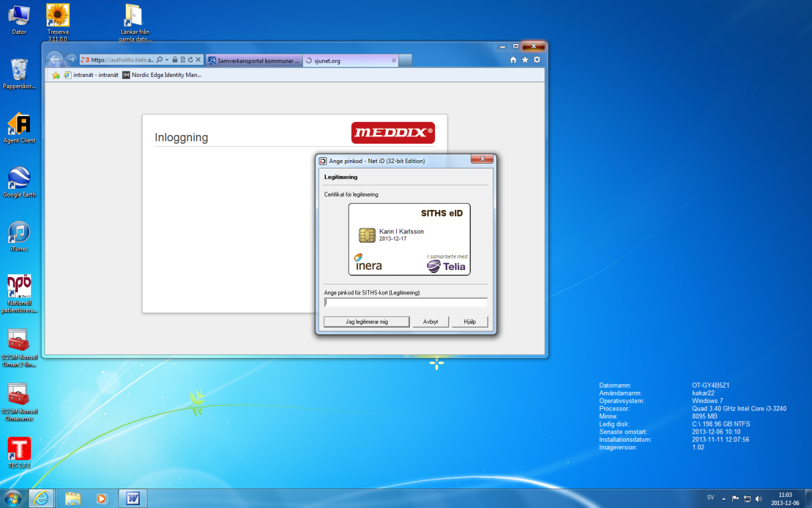
Task: Open the Windows Explorer taskbar folder icon
Action: coord(73,499)
